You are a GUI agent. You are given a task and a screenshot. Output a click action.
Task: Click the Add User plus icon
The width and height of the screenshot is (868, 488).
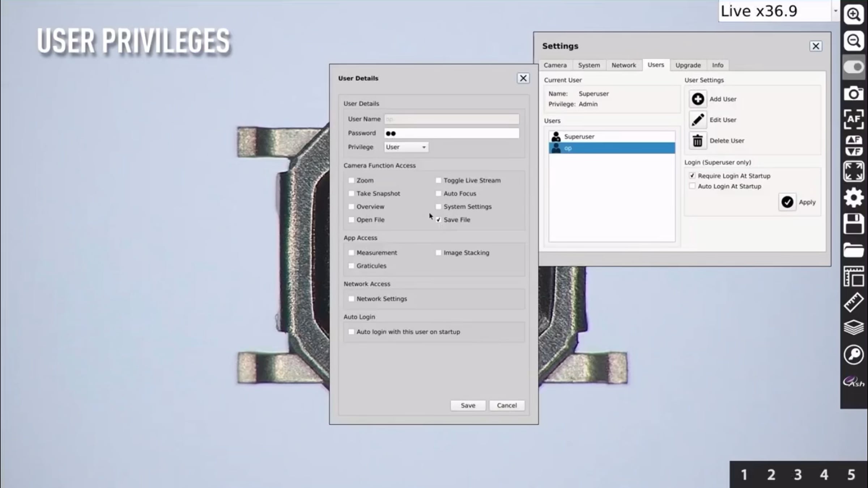pos(698,99)
